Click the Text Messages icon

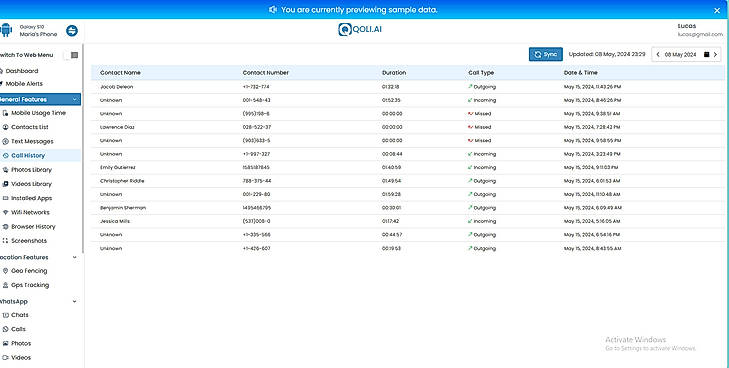coord(6,141)
